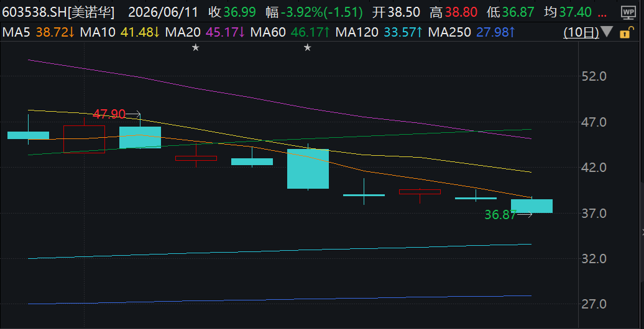This screenshot has height=329, width=644.
Task: Select the MA60 46.17 indicator label
Action: click(x=290, y=32)
